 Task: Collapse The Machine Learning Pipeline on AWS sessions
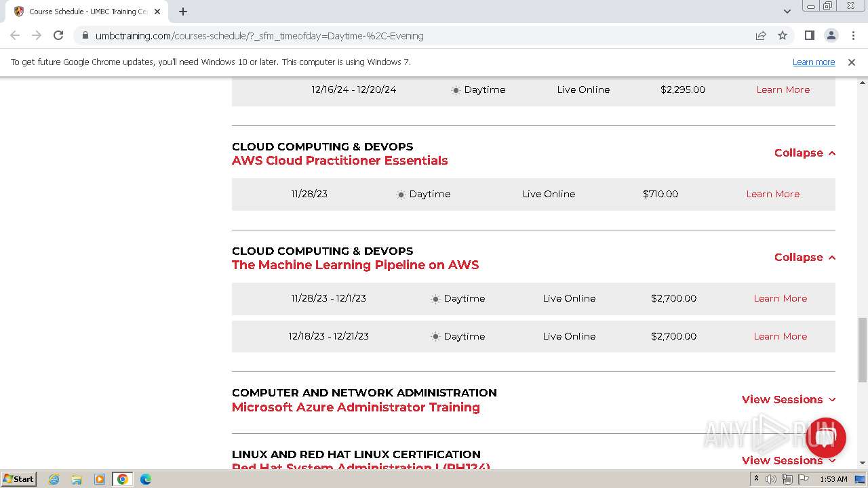click(x=805, y=258)
